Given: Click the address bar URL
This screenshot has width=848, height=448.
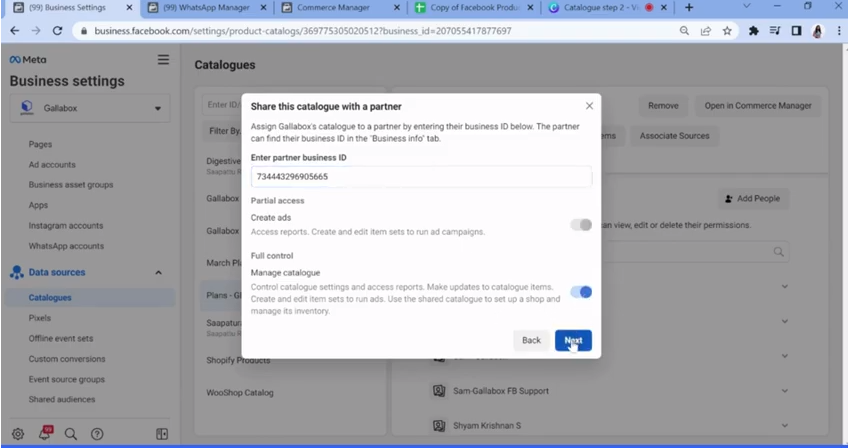Looking at the screenshot, I should (303, 31).
